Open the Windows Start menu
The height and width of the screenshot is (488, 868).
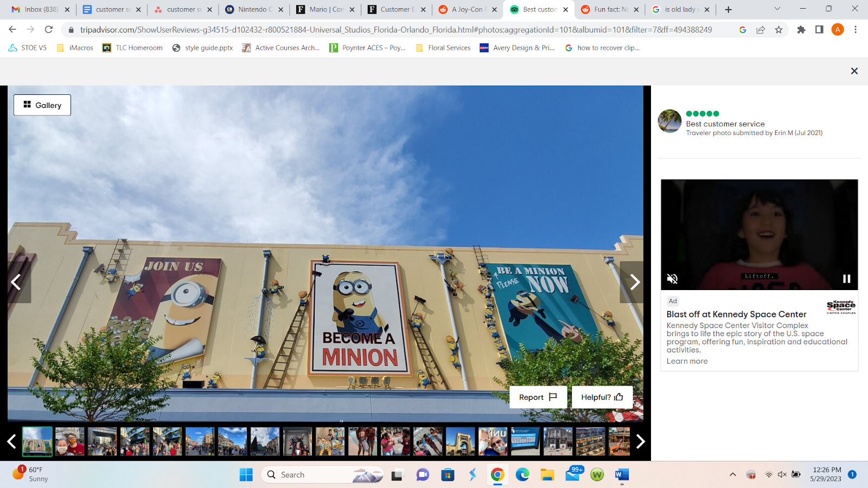click(x=246, y=475)
